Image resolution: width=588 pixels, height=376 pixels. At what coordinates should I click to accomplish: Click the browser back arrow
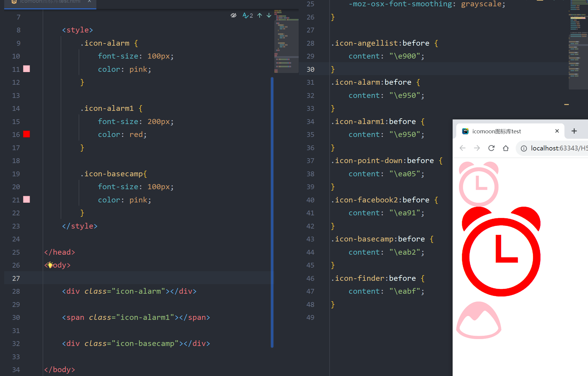point(463,148)
